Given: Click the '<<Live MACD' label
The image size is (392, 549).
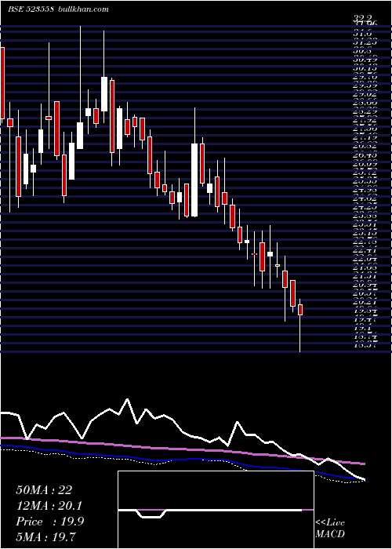Looking at the screenshot, I should tap(330, 529).
